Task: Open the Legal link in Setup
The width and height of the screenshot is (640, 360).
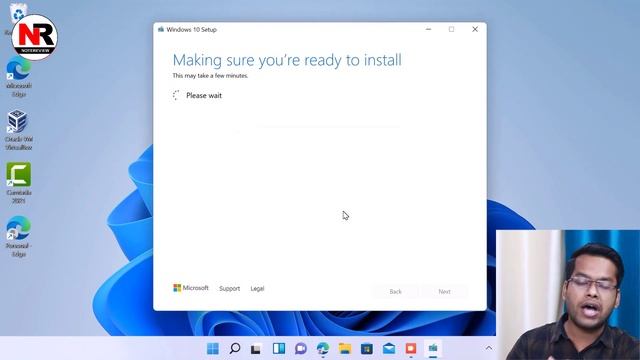Action: click(x=257, y=289)
